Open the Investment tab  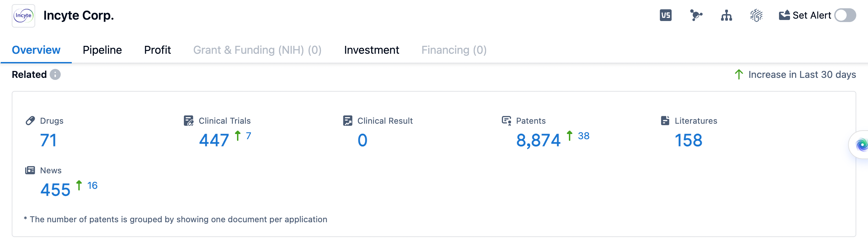point(372,50)
